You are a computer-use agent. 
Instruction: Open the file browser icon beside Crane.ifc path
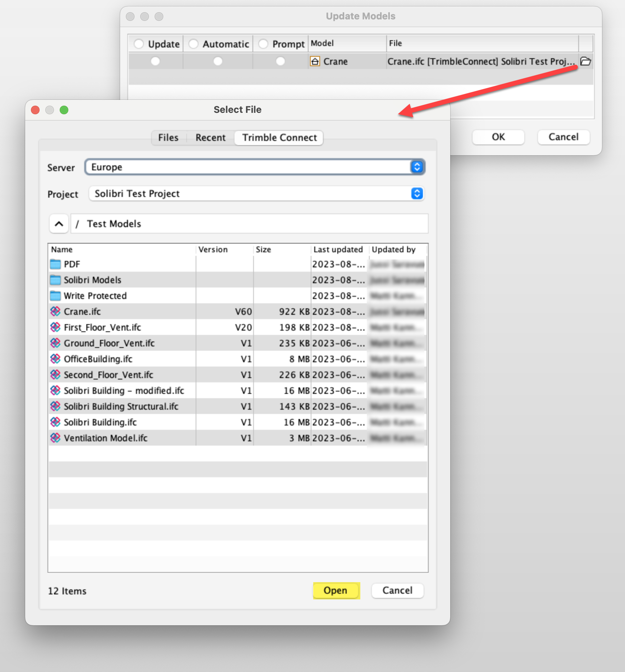[586, 61]
